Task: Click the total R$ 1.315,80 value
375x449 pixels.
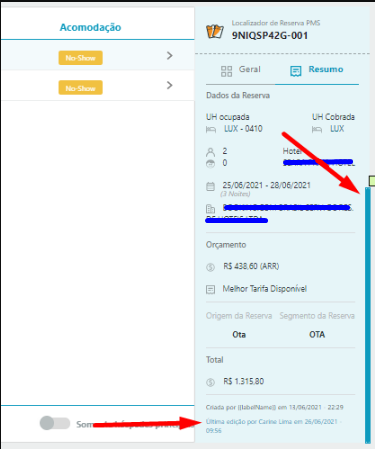Action: (x=244, y=381)
